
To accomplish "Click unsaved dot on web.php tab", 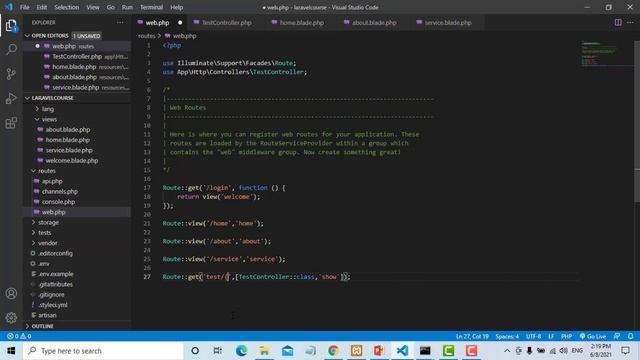I will pyautogui.click(x=180, y=22).
